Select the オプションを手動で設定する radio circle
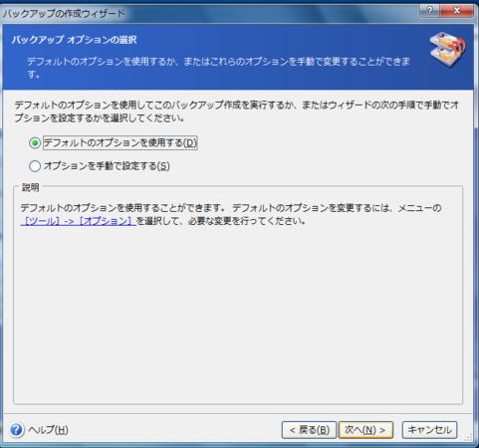The width and height of the screenshot is (479, 448). [35, 166]
